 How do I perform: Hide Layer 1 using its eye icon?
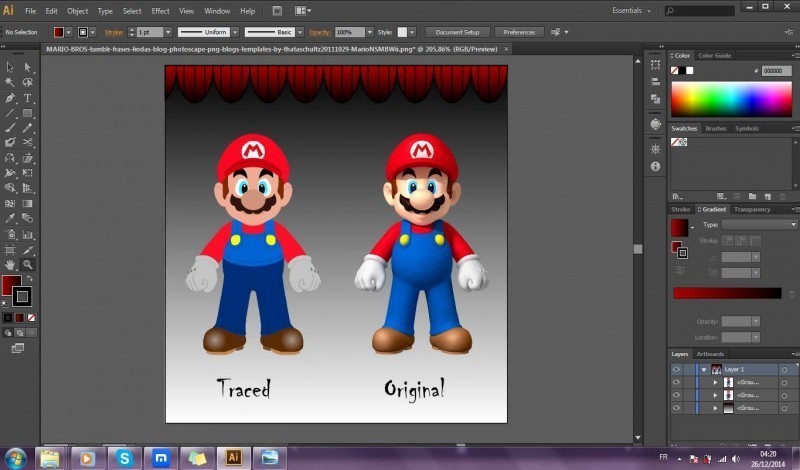676,369
